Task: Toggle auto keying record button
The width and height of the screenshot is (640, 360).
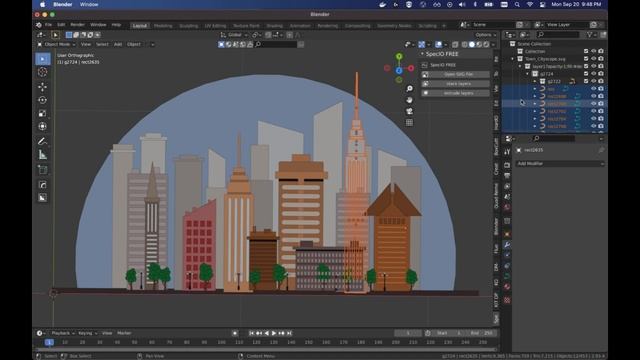Action: (x=235, y=333)
